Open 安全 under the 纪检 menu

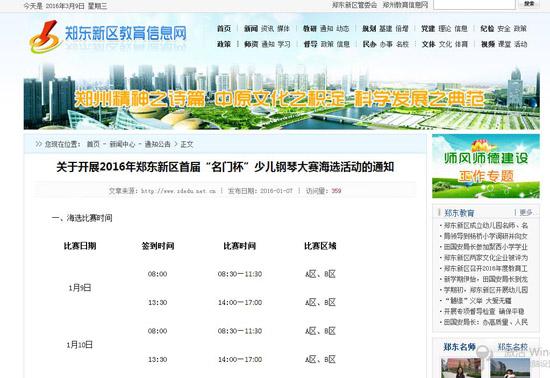[504, 29]
